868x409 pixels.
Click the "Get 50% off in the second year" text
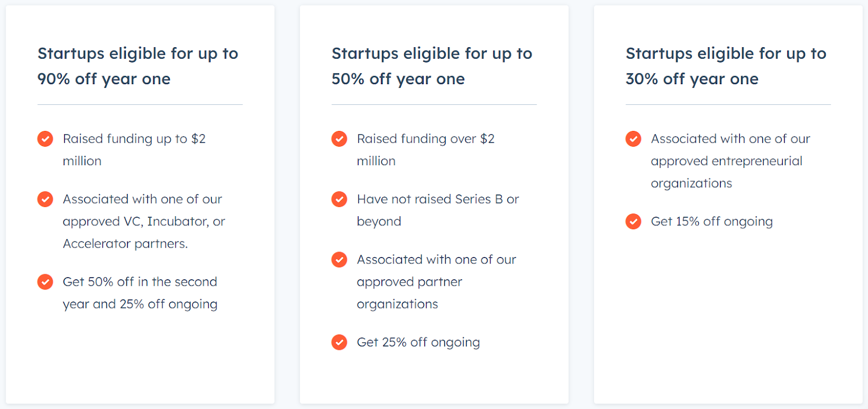[140, 293]
